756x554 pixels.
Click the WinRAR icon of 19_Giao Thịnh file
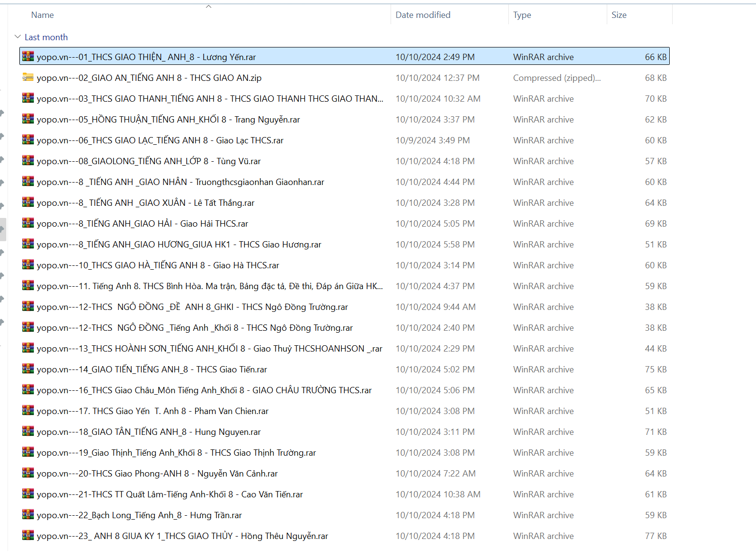tap(28, 452)
